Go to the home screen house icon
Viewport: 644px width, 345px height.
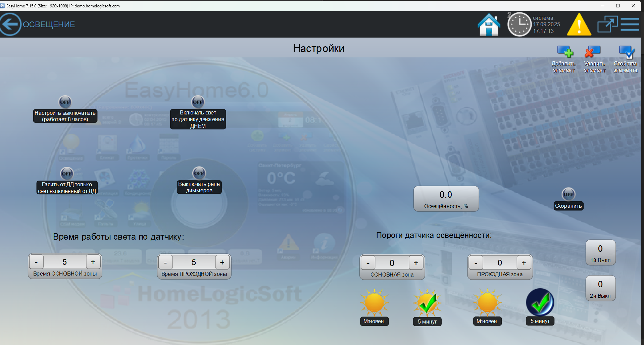489,24
